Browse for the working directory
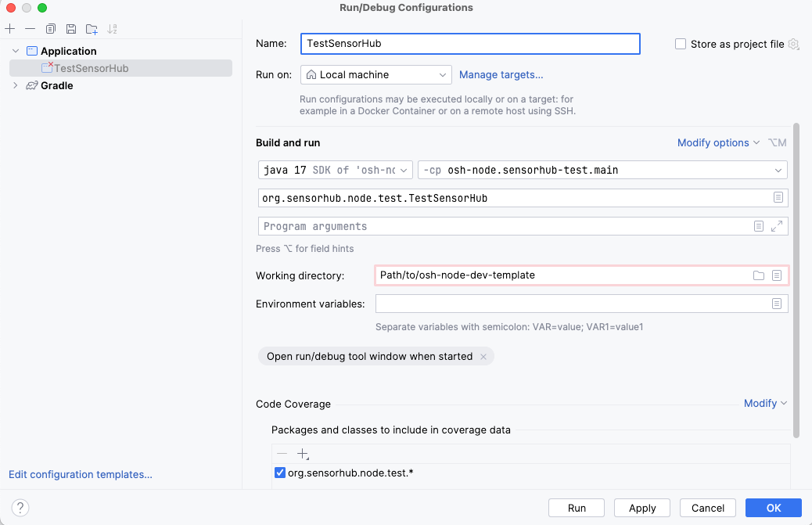Image resolution: width=812 pixels, height=525 pixels. (x=759, y=275)
